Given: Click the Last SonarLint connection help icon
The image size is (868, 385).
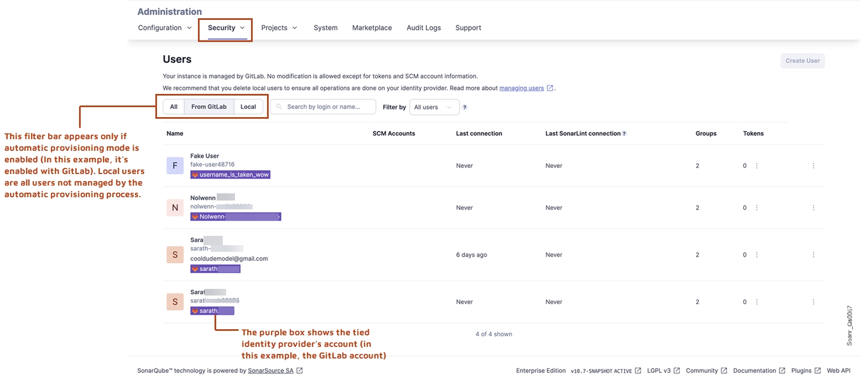Looking at the screenshot, I should pos(625,134).
